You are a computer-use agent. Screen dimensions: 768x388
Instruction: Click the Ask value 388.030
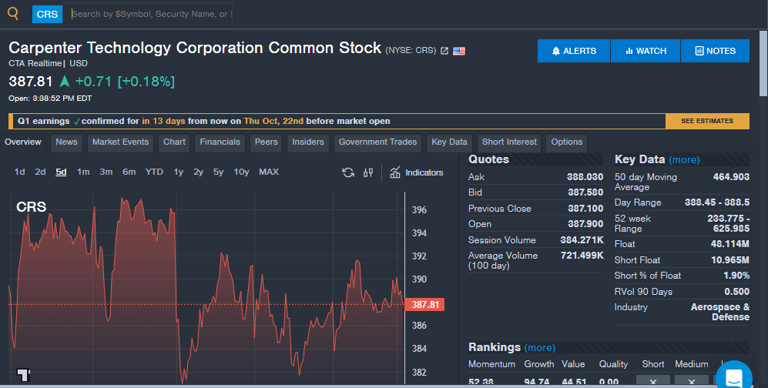585,177
